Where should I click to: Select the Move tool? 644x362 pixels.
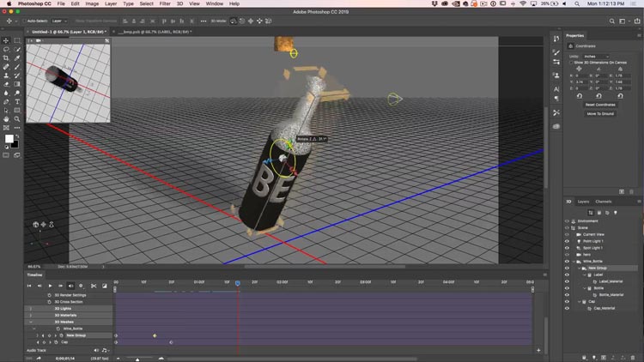pos(7,40)
